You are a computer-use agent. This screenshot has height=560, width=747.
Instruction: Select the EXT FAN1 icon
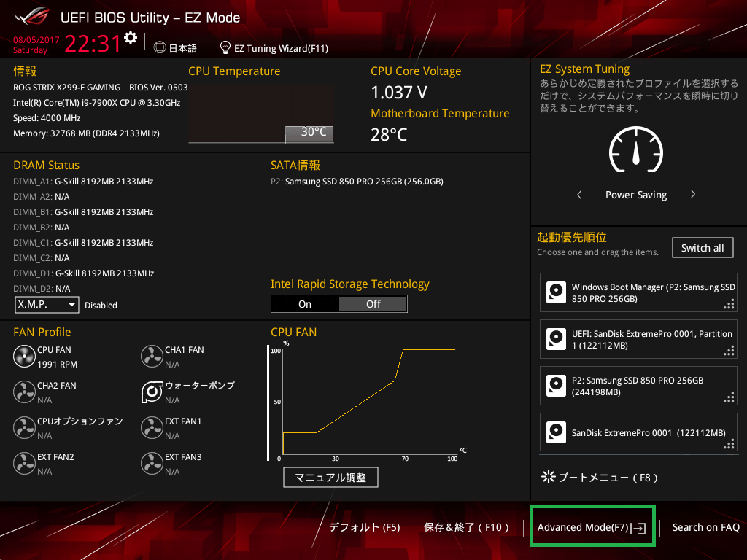[x=152, y=427]
